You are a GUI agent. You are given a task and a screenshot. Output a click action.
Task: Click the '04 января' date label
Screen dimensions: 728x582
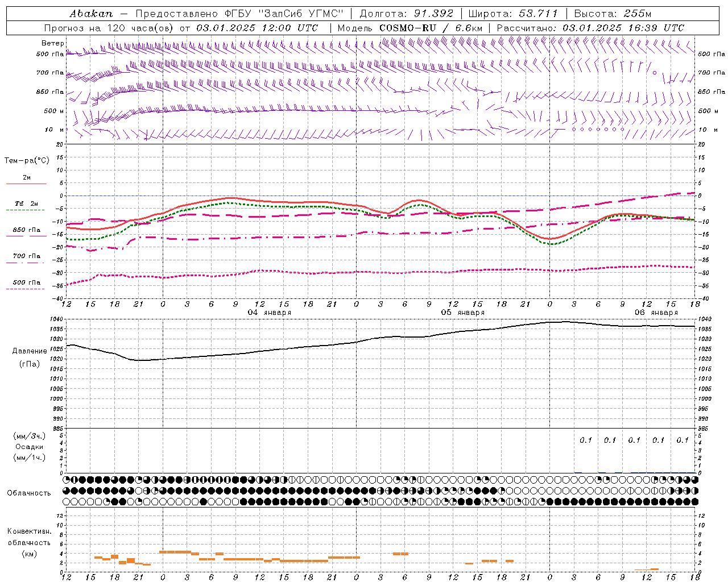pyautogui.click(x=269, y=313)
